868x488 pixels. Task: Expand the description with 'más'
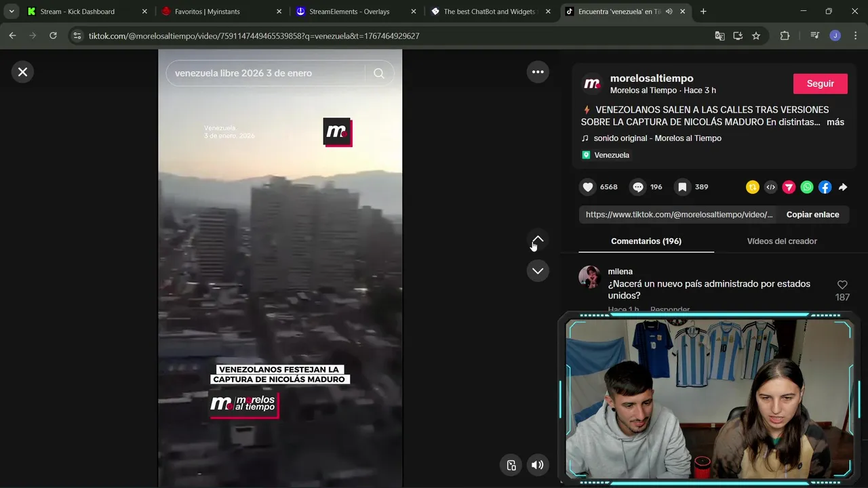pyautogui.click(x=835, y=122)
